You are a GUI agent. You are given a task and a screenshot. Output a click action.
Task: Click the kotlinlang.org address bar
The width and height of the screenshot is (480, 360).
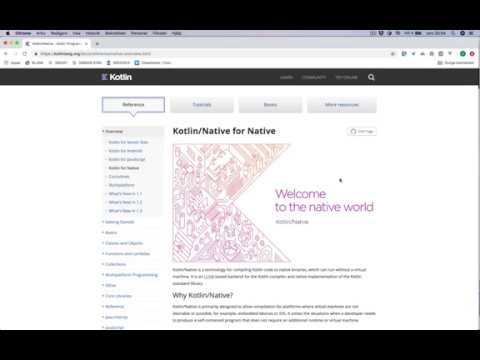point(213,54)
